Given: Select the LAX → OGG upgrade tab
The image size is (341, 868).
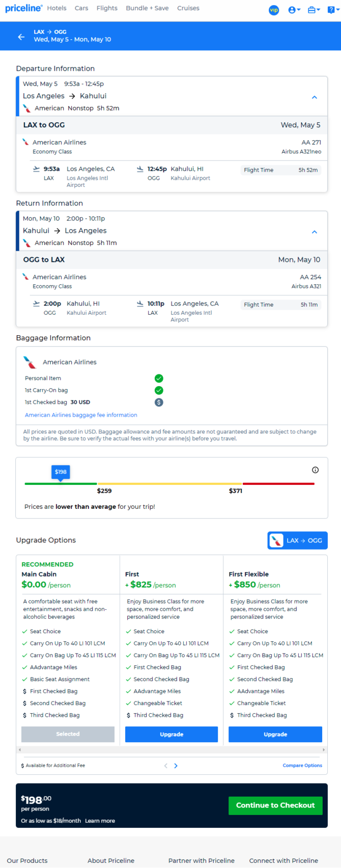Looking at the screenshot, I should click(x=298, y=540).
